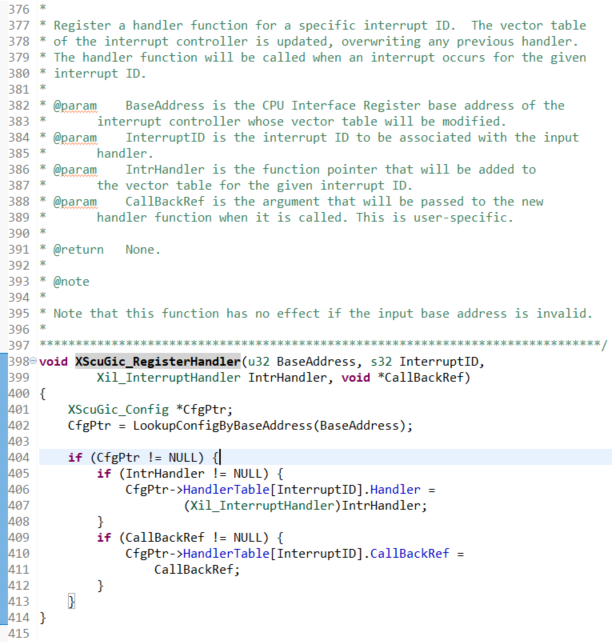This screenshot has height=642, width=612.
Task: Click the highlighted closing brace on line 413
Action: [x=71, y=601]
